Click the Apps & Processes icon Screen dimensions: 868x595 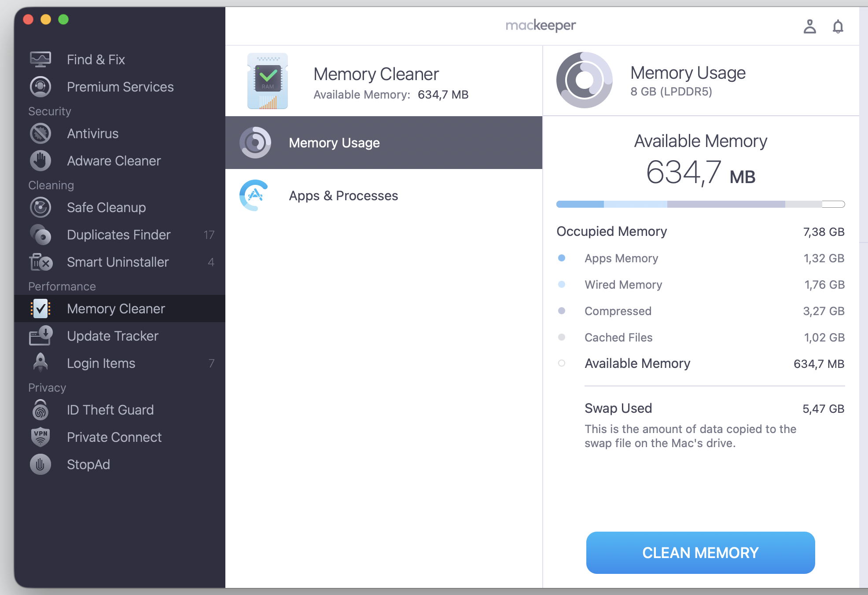tap(254, 195)
